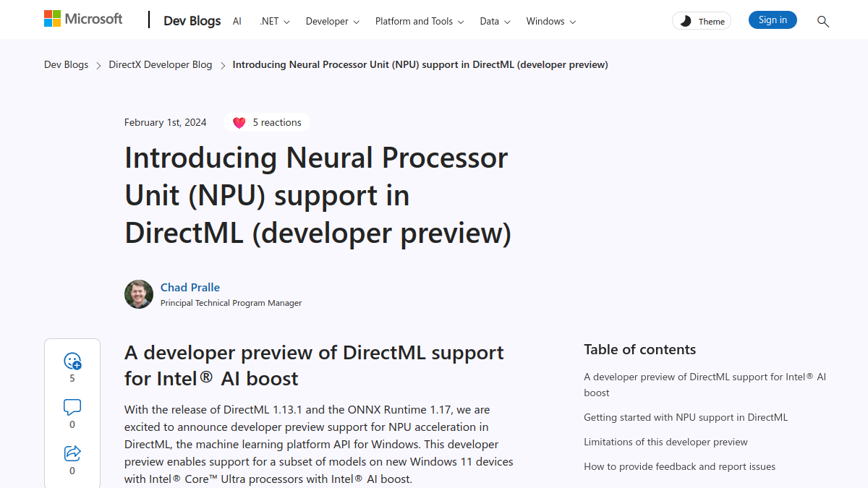Click the Microsoft logo
This screenshot has height=488, width=868.
pyautogui.click(x=83, y=19)
